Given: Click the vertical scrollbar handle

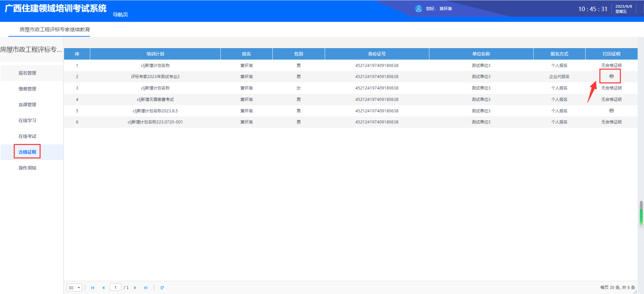Looking at the screenshot, I should point(641,213).
